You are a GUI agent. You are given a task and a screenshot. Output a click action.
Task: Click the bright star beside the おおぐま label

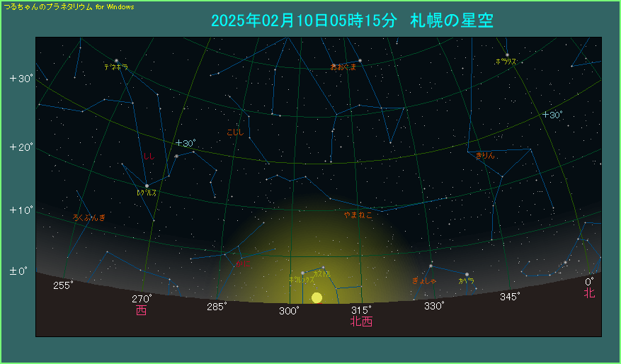click(360, 61)
